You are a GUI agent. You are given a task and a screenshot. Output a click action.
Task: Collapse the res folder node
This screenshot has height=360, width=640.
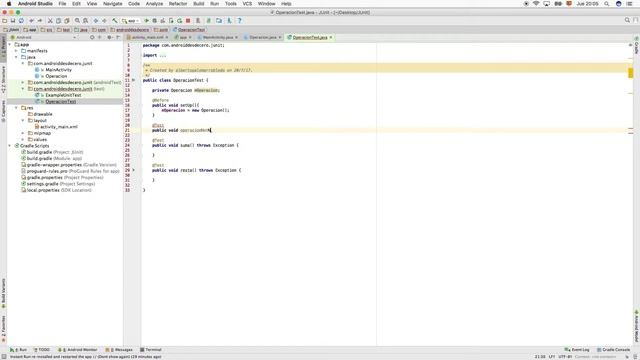[x=16, y=108]
